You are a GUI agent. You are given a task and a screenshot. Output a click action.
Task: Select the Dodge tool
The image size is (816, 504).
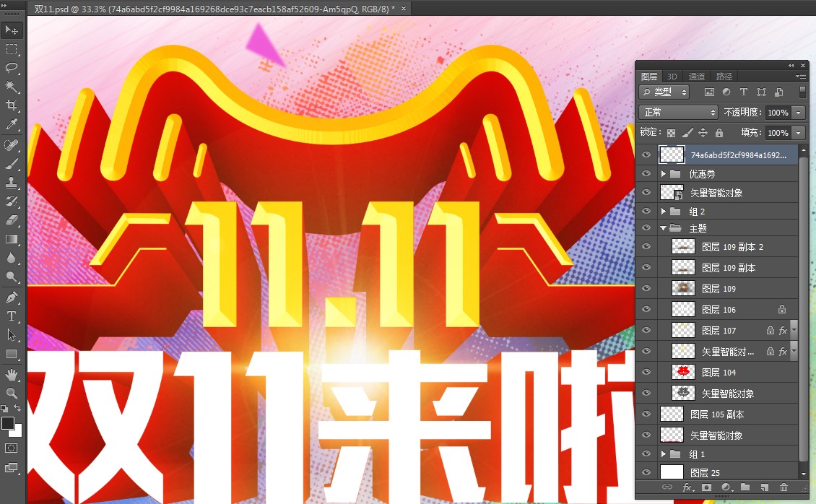12,277
